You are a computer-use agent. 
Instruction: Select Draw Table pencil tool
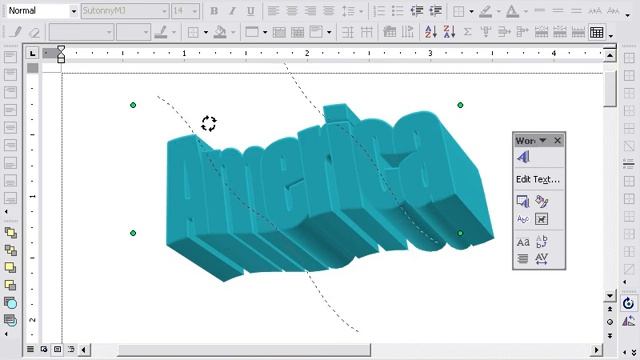point(16,32)
